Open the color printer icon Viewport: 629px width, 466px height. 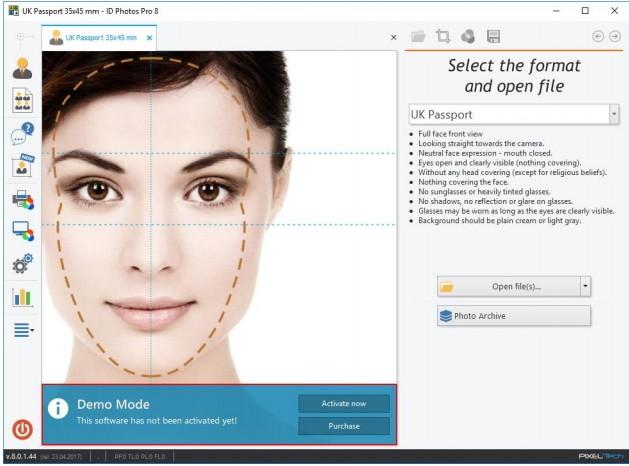23,199
